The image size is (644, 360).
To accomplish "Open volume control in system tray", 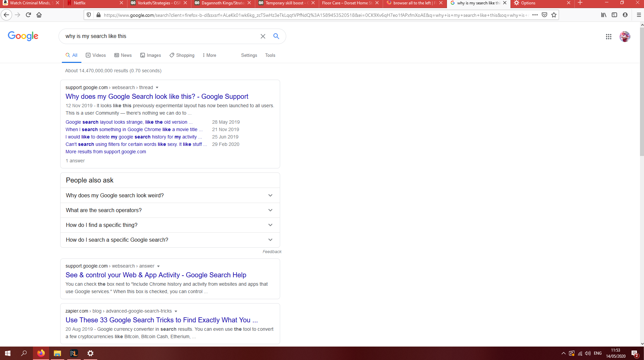I will (x=588, y=353).
